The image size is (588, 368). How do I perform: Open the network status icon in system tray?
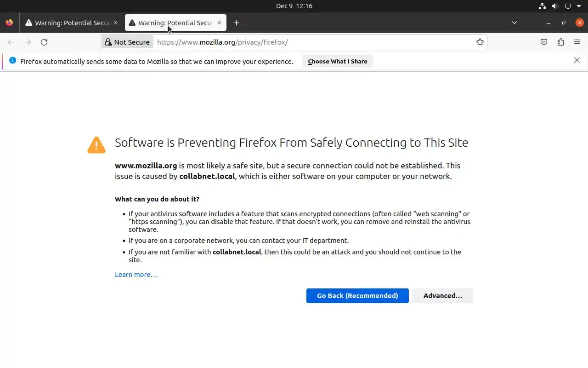click(x=543, y=6)
